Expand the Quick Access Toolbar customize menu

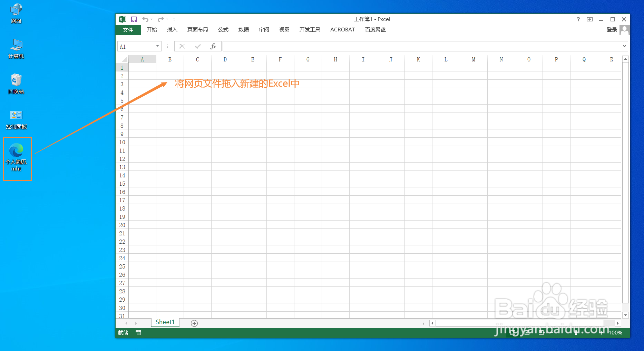(174, 19)
